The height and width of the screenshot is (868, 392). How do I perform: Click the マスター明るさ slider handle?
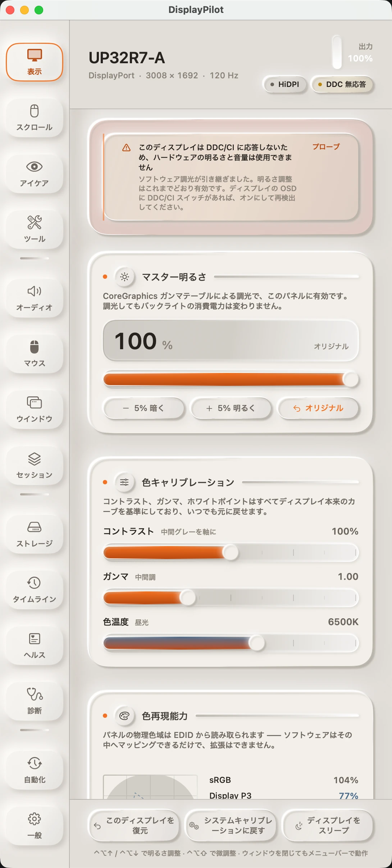tap(351, 379)
